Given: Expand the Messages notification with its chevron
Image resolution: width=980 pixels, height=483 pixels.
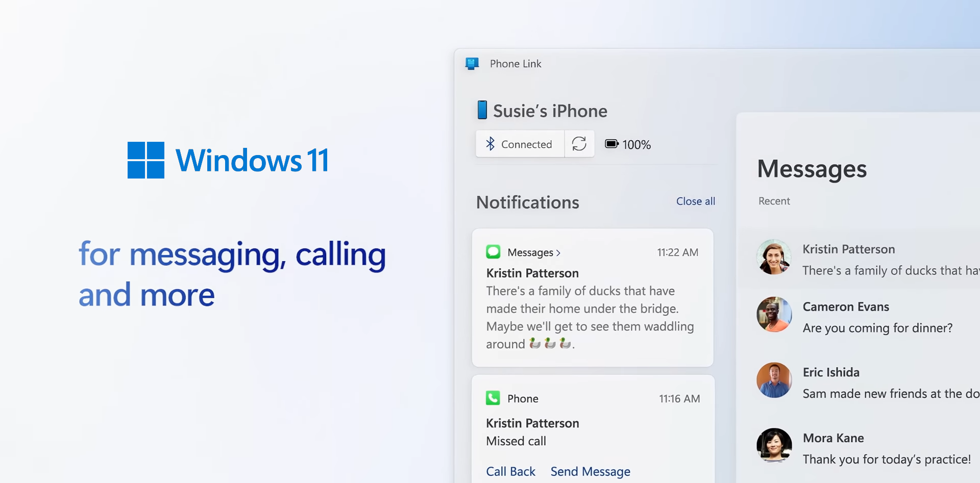Looking at the screenshot, I should click(558, 252).
